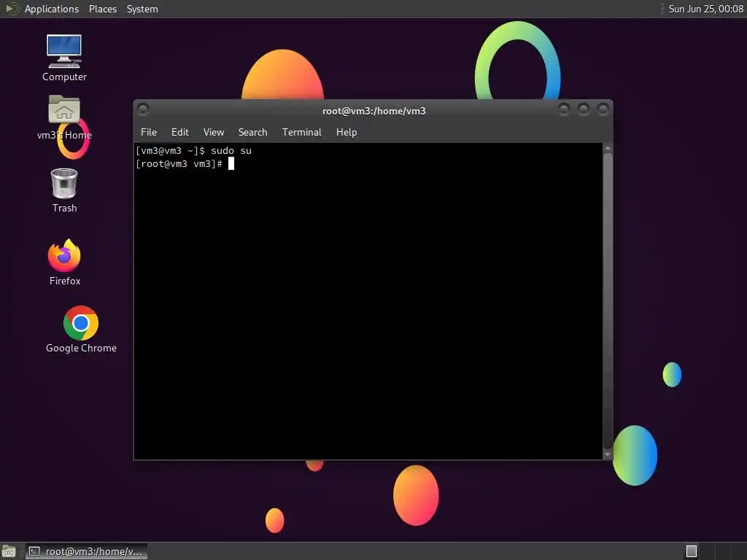Viewport: 747px width, 560px height.
Task: Close the terminal window
Action: (603, 109)
